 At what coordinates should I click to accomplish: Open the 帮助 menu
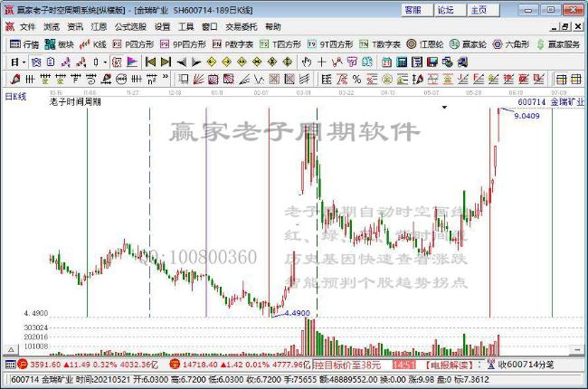(x=273, y=26)
